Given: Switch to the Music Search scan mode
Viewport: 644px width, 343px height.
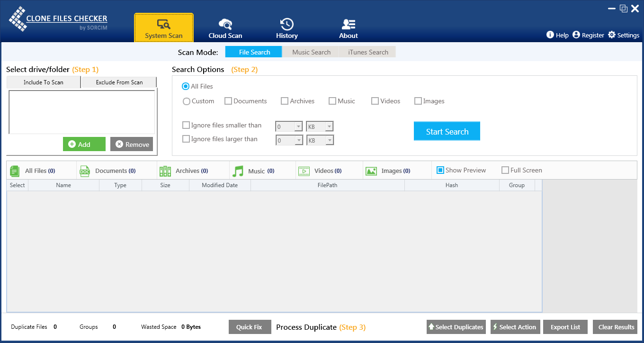Looking at the screenshot, I should [x=311, y=52].
